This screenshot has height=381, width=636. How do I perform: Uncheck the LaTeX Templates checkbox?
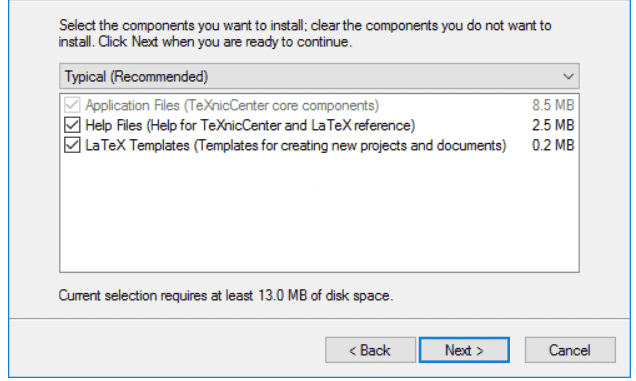point(72,145)
